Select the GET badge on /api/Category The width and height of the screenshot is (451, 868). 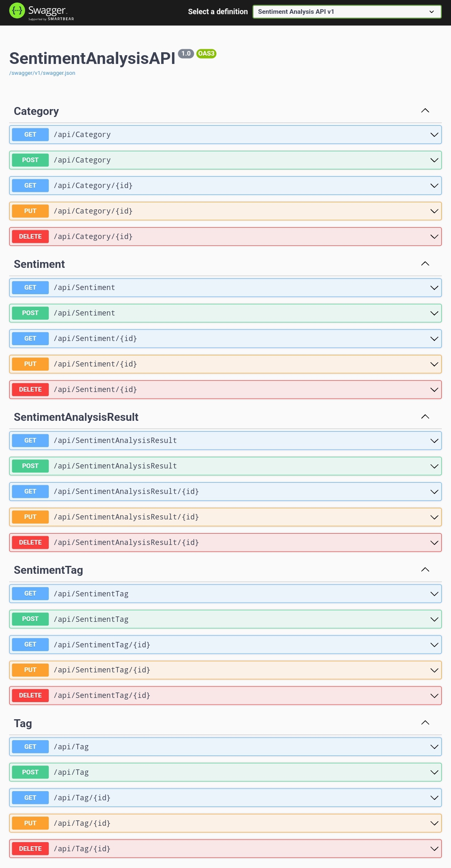(30, 134)
